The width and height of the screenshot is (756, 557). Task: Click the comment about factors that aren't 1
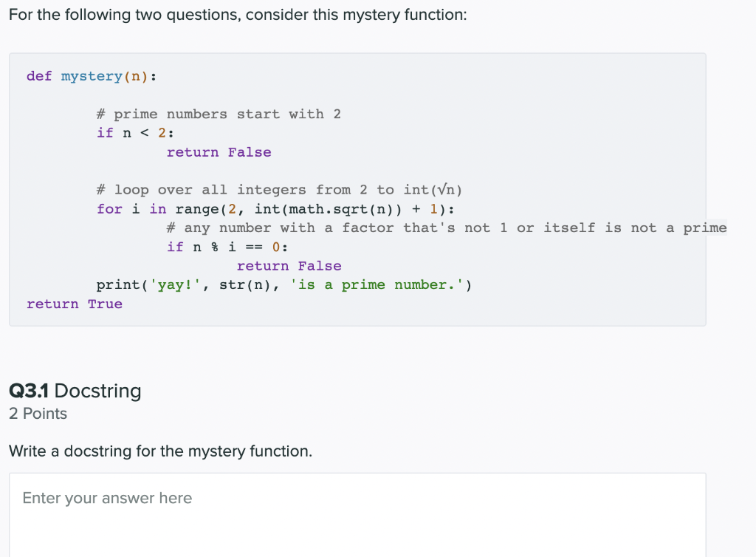click(x=446, y=228)
